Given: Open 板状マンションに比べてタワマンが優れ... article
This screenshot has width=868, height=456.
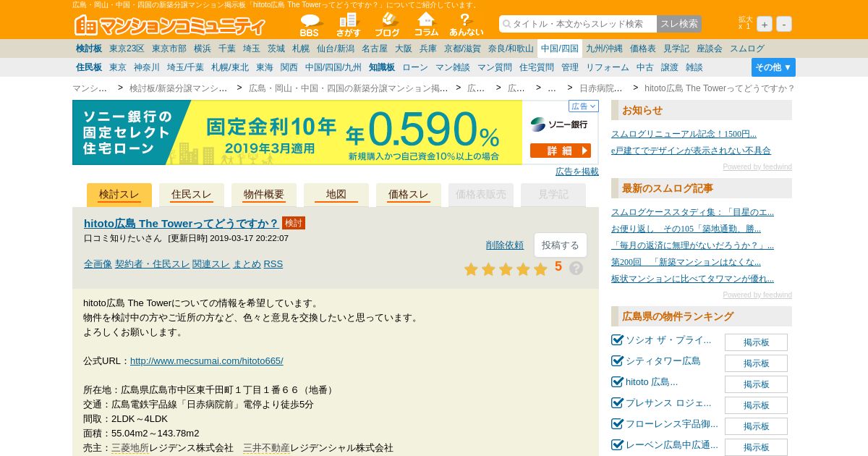Looking at the screenshot, I should click(x=692, y=279).
